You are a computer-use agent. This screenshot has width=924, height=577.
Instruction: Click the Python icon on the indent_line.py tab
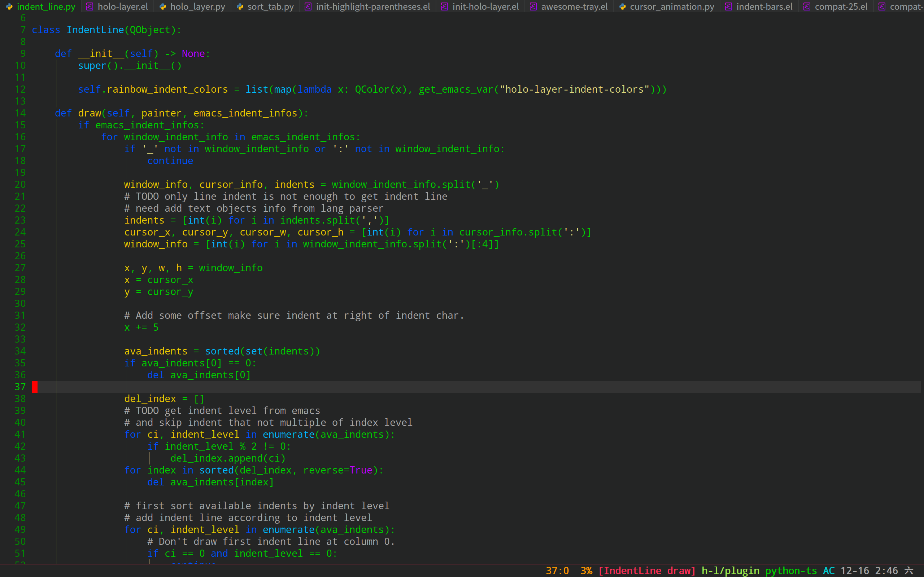tap(9, 6)
